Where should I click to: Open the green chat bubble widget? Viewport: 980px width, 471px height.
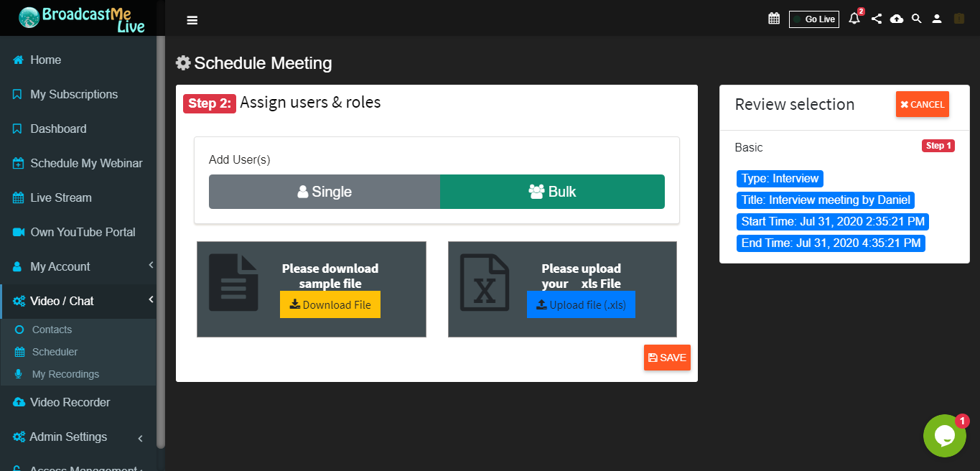[x=944, y=436]
